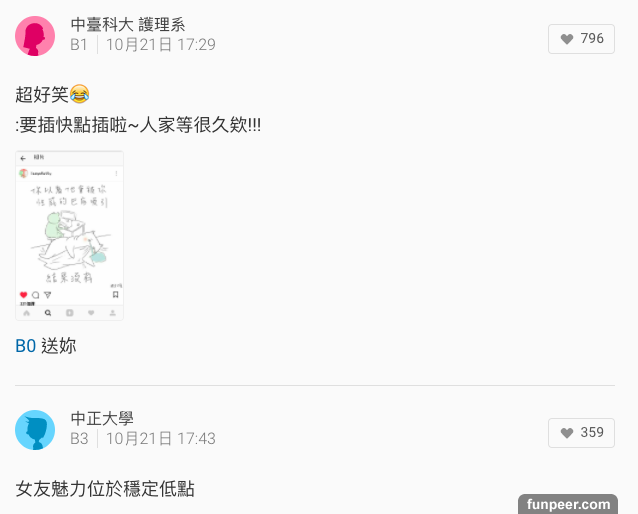This screenshot has height=514, width=638.
Task: Click the funpeer.com watermark badge
Action: click(x=568, y=504)
